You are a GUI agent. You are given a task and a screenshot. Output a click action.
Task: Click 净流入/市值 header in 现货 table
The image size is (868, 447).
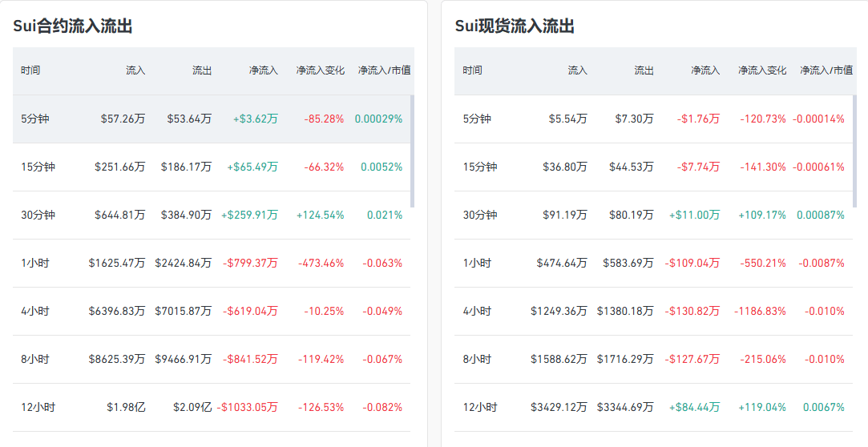click(826, 70)
